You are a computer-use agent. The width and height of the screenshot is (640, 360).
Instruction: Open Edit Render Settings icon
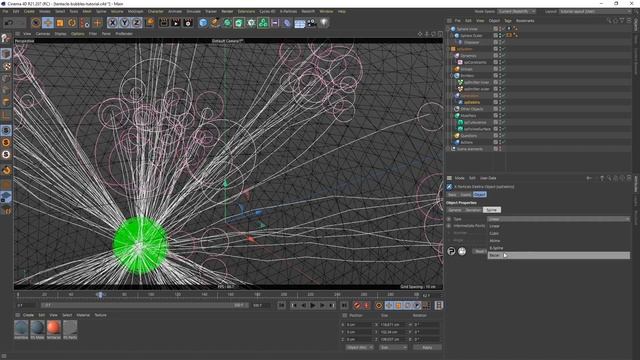point(188,23)
